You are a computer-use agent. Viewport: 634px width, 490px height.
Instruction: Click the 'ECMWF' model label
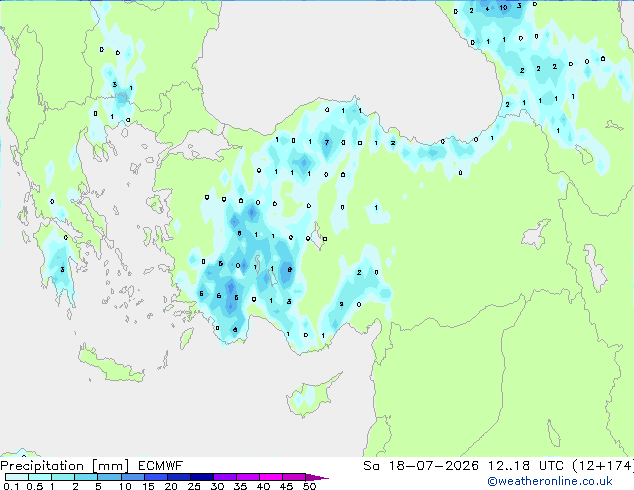tap(161, 466)
